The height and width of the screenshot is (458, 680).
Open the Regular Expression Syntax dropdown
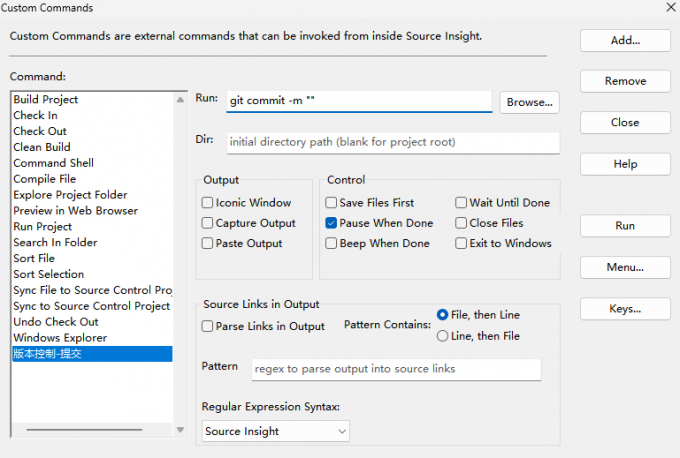pyautogui.click(x=275, y=431)
